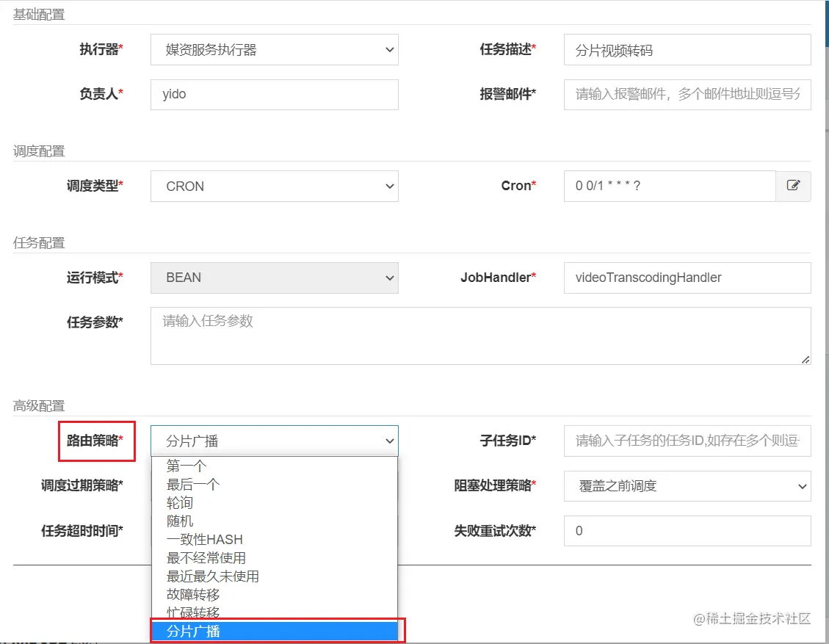
Task: Click the 任务参数 text area
Action: point(481,336)
